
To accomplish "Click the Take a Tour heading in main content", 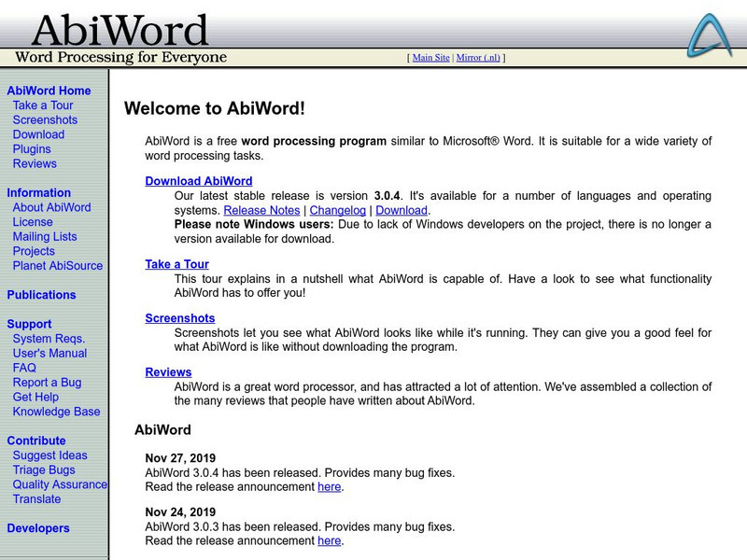I will 176,264.
